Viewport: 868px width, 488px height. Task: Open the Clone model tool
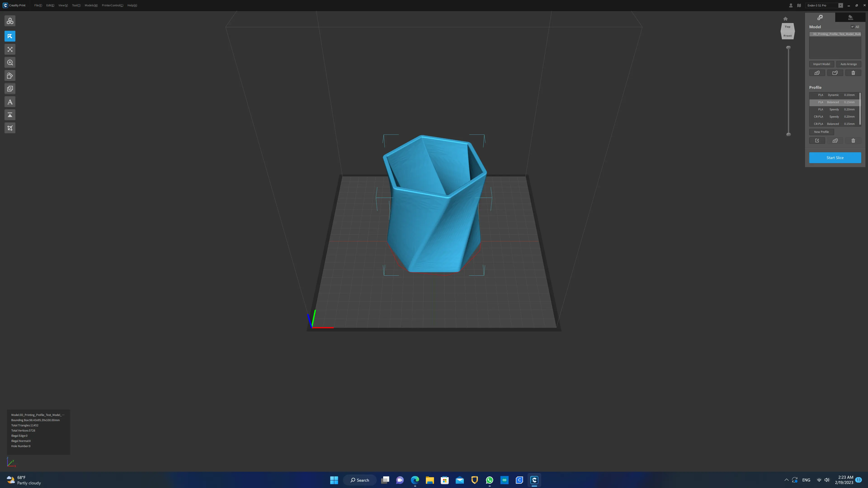click(x=10, y=89)
